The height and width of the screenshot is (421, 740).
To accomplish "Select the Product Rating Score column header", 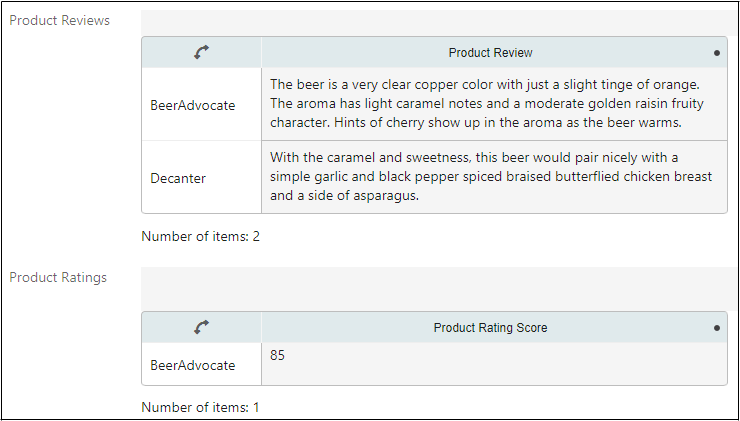I will 490,327.
